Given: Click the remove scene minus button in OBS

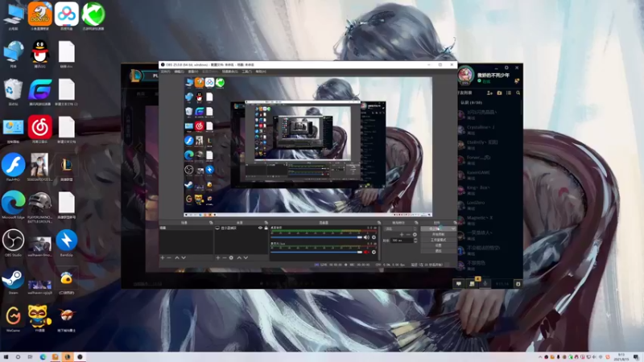Looking at the screenshot, I should click(169, 257).
